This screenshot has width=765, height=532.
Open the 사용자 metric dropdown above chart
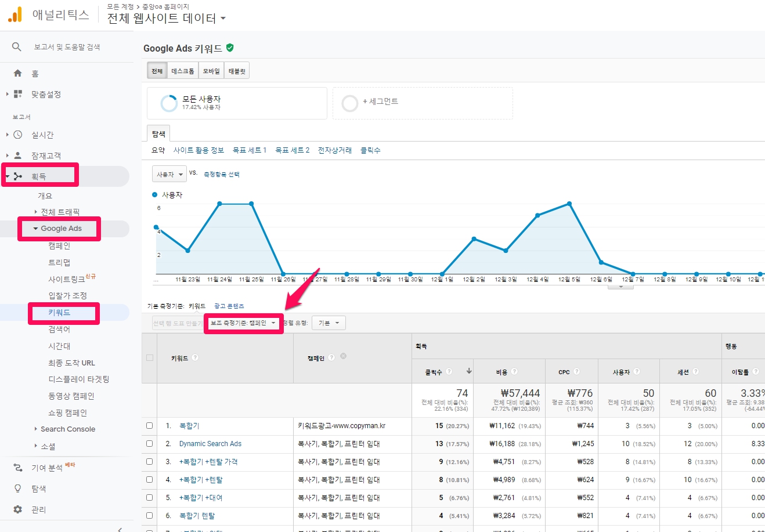click(169, 174)
